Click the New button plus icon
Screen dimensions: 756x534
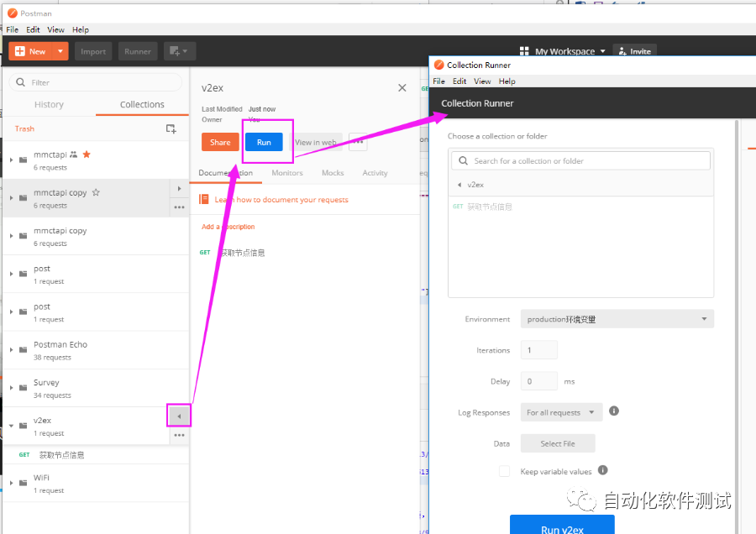[x=20, y=51]
